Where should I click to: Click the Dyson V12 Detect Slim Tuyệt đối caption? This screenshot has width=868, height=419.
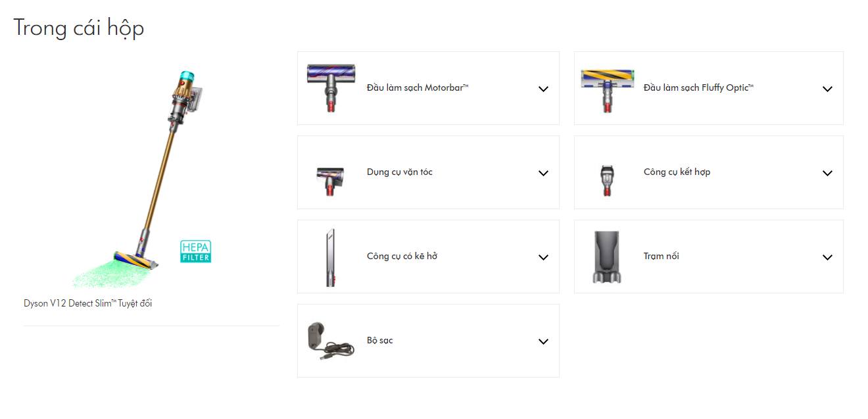(88, 303)
